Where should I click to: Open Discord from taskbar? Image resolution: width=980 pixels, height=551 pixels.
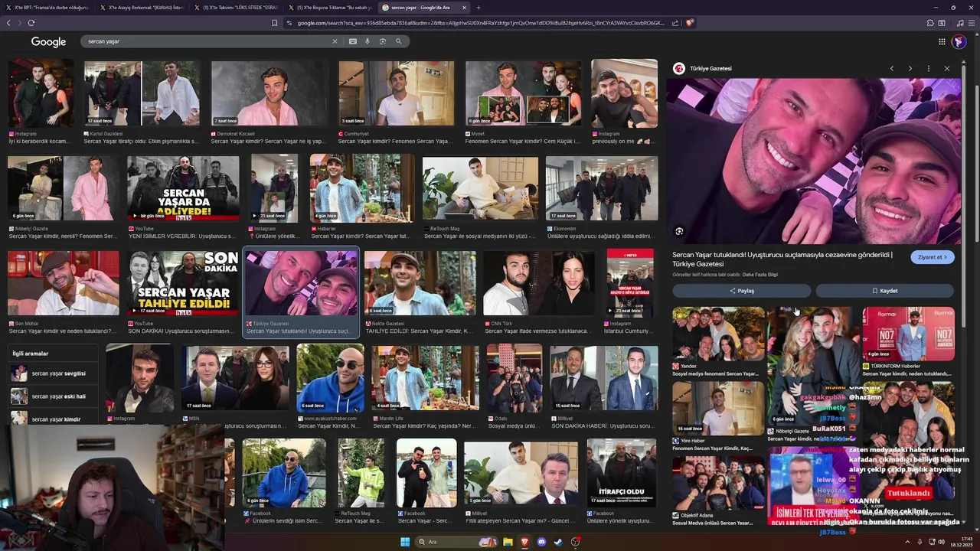(541, 542)
